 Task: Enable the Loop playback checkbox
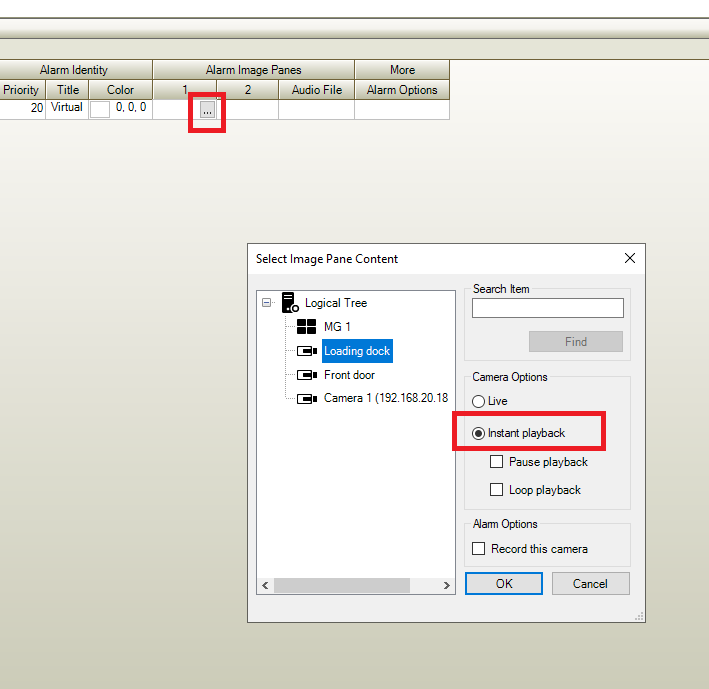pyautogui.click(x=497, y=490)
